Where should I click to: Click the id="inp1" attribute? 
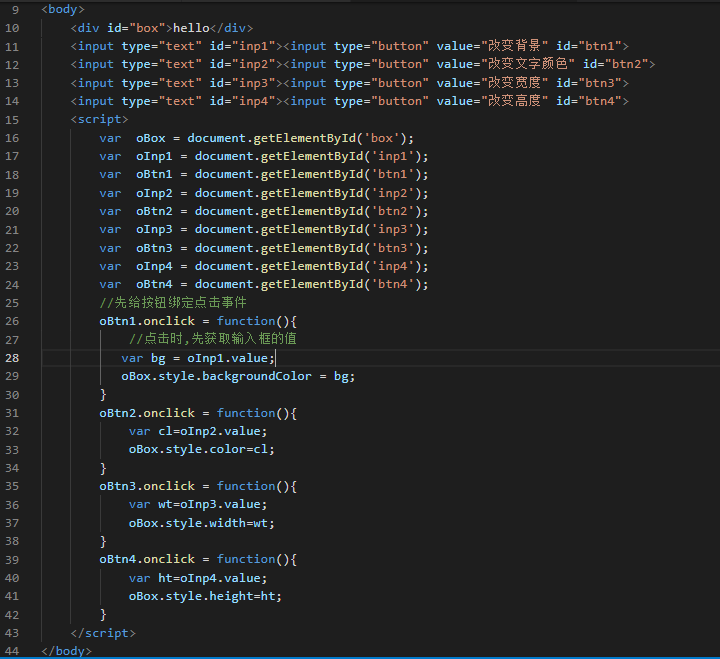pos(243,46)
